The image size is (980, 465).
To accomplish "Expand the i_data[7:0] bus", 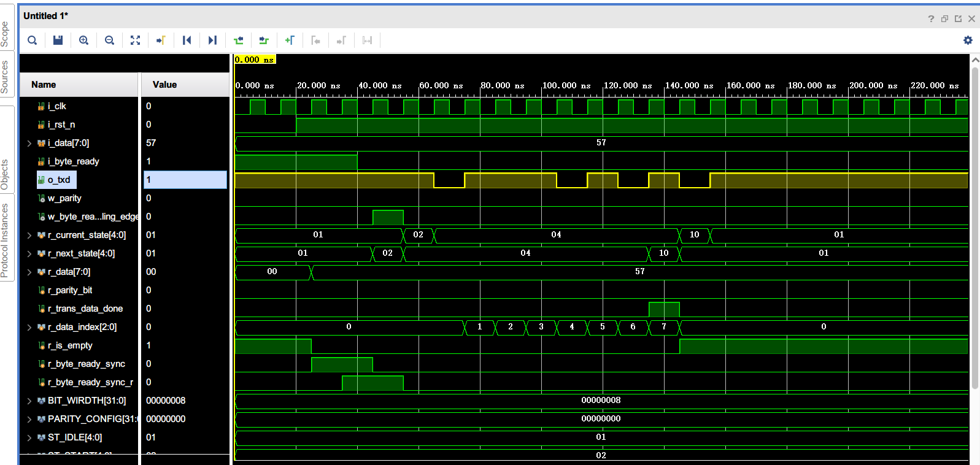I will [x=29, y=143].
